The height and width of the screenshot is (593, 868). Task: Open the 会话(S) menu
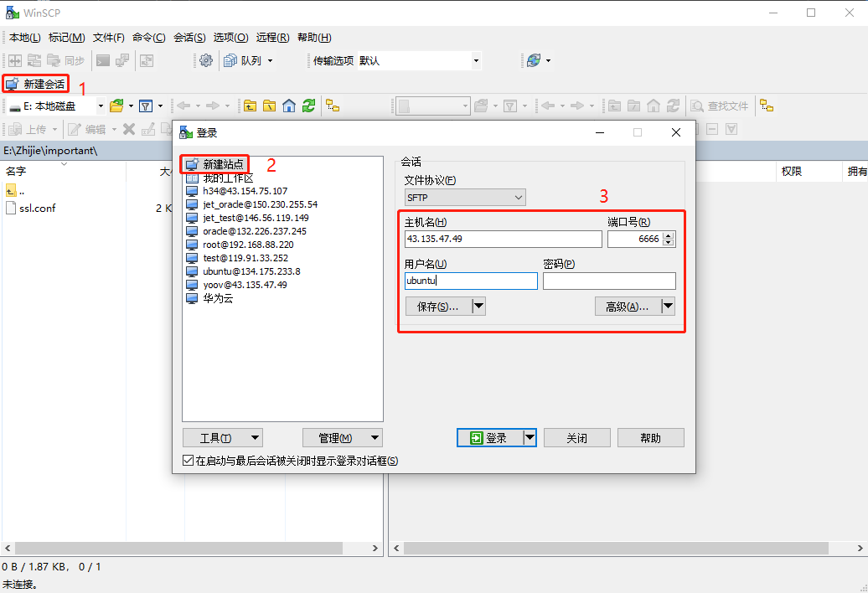click(x=189, y=38)
